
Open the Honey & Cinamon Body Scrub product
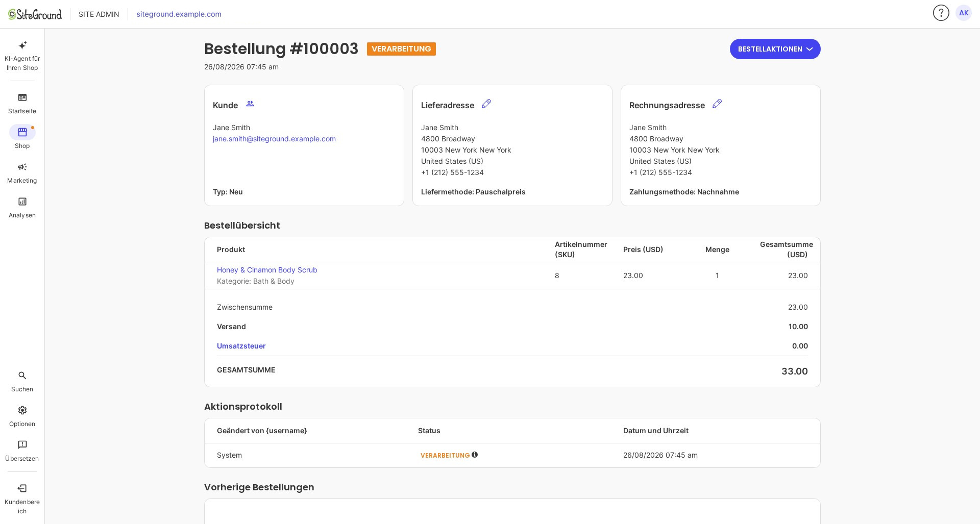(x=267, y=270)
